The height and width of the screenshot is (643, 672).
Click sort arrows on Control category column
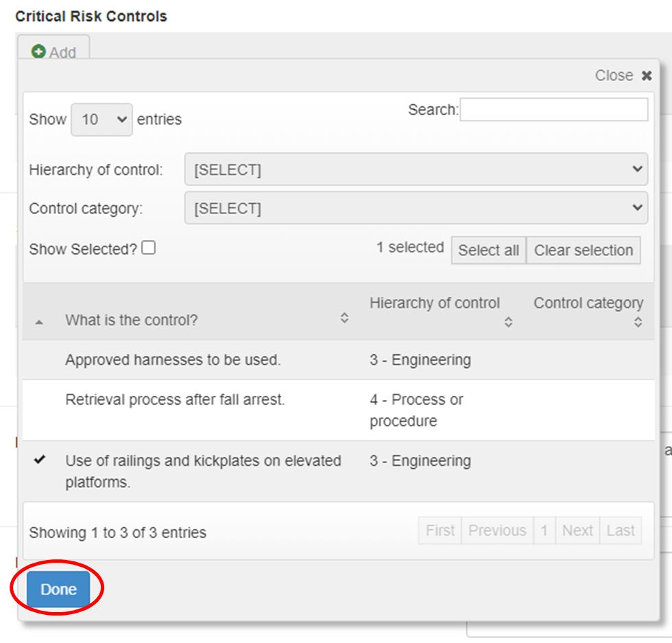(638, 322)
